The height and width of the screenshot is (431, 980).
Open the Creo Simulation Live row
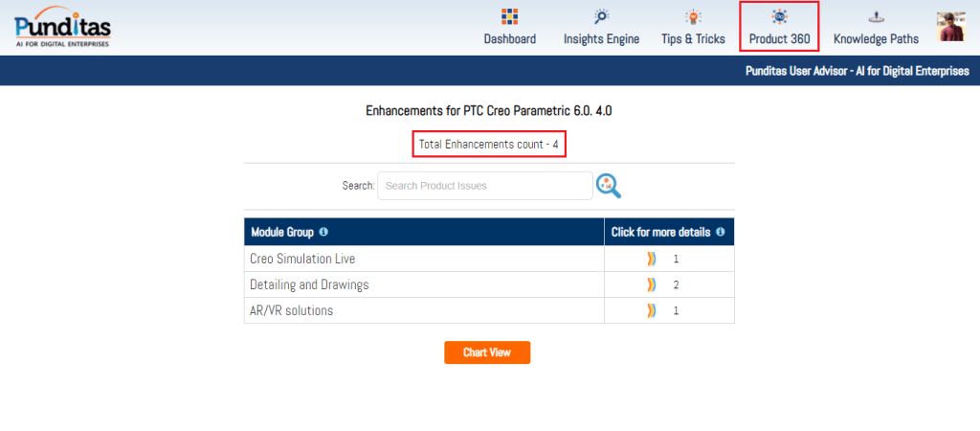[302, 259]
